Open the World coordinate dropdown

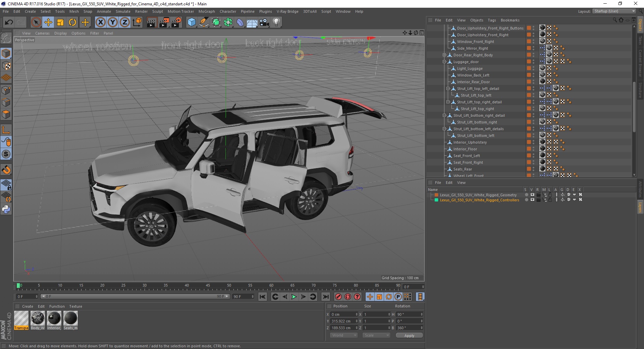point(344,335)
